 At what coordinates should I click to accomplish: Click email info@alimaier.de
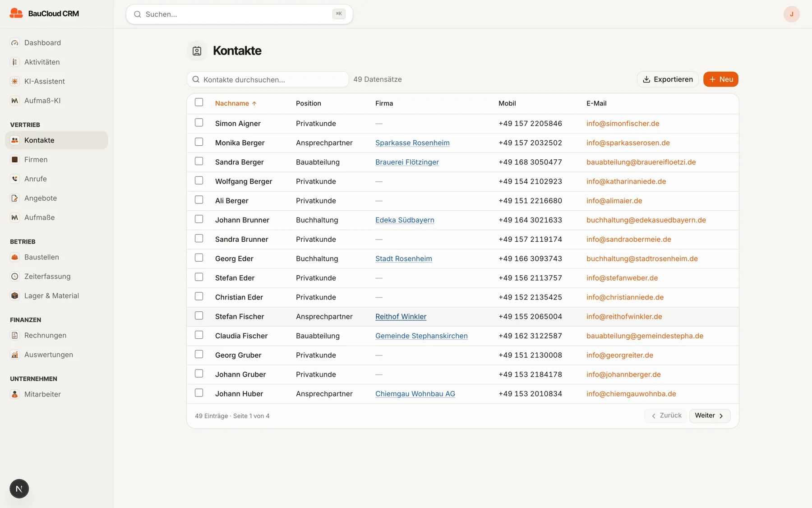pyautogui.click(x=614, y=201)
